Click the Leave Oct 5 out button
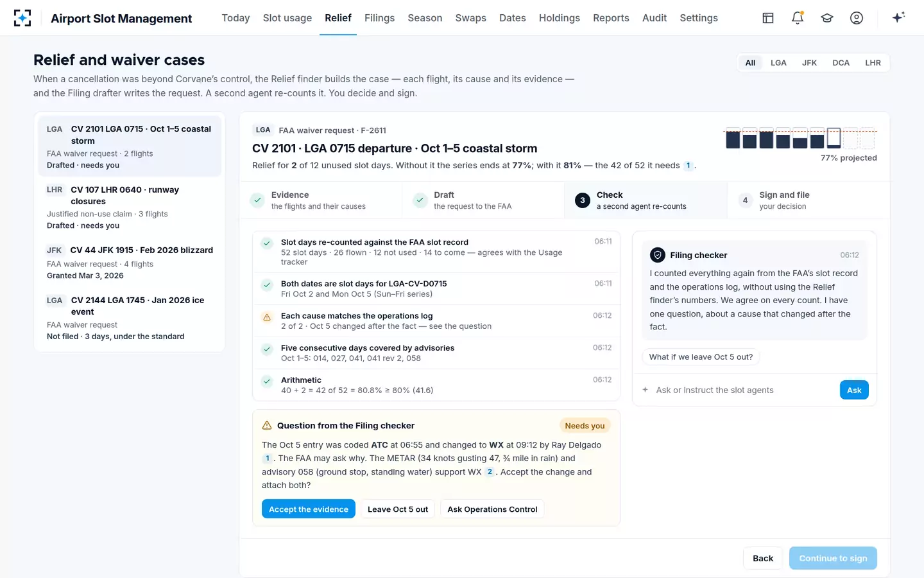 click(x=398, y=509)
